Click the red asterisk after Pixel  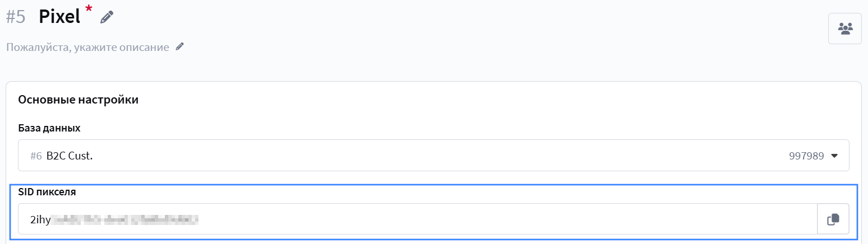[x=89, y=9]
